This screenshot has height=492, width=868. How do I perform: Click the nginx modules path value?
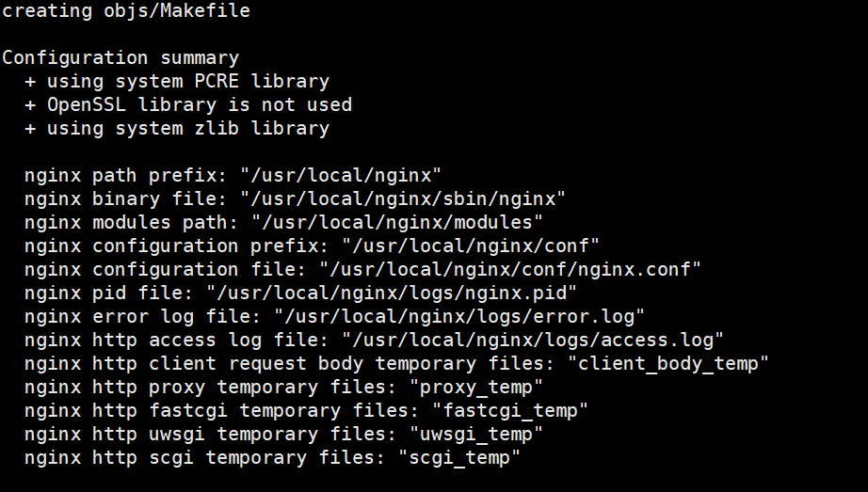(397, 223)
